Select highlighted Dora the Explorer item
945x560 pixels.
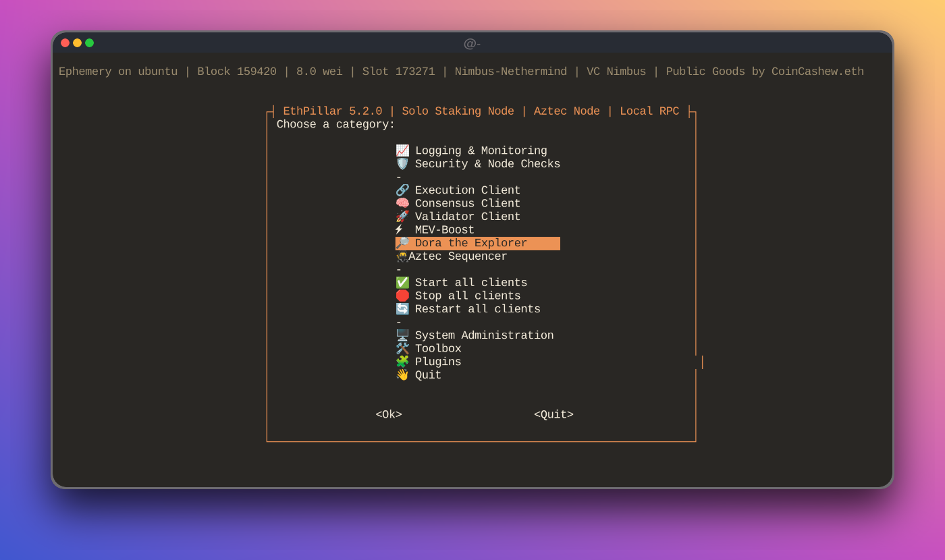(x=478, y=243)
